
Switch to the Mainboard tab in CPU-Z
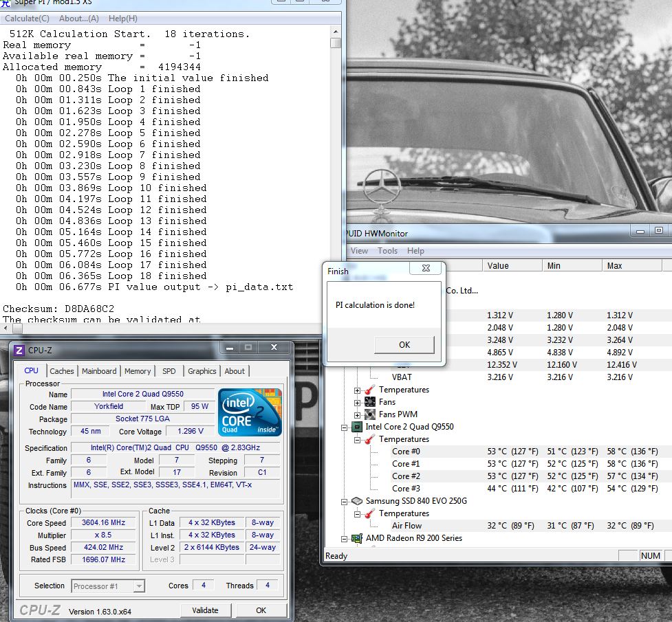99,371
